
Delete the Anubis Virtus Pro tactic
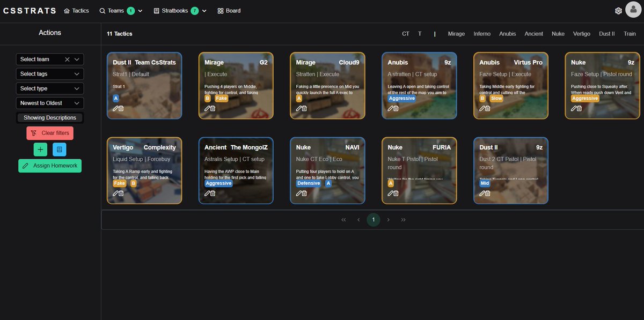488,108
